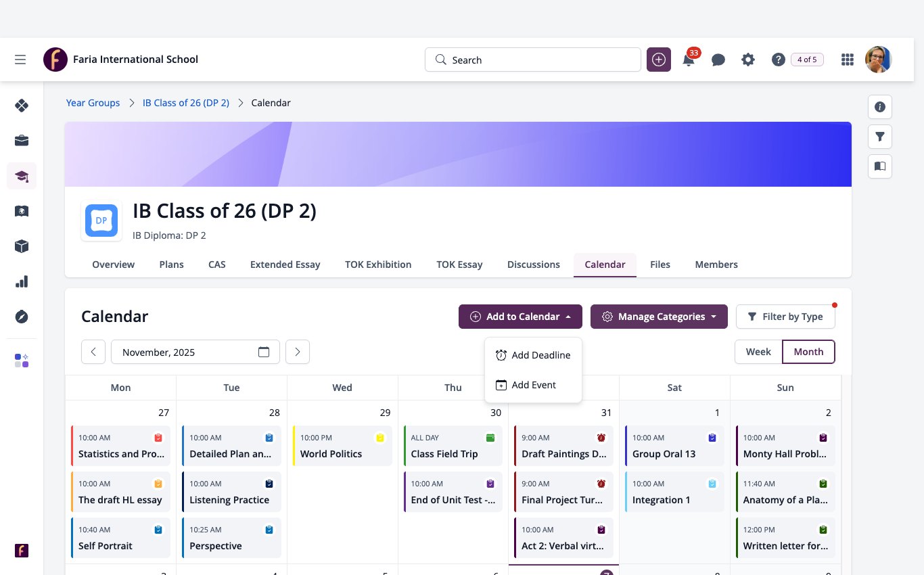924x575 pixels.
Task: Collapse the Add to Calendar dropdown
Action: [520, 317]
